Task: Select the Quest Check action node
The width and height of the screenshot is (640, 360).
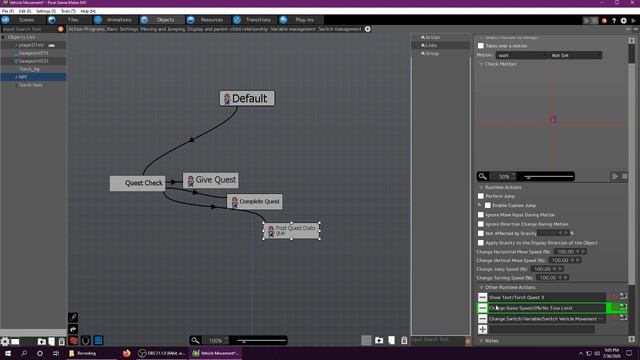Action: pos(138,183)
